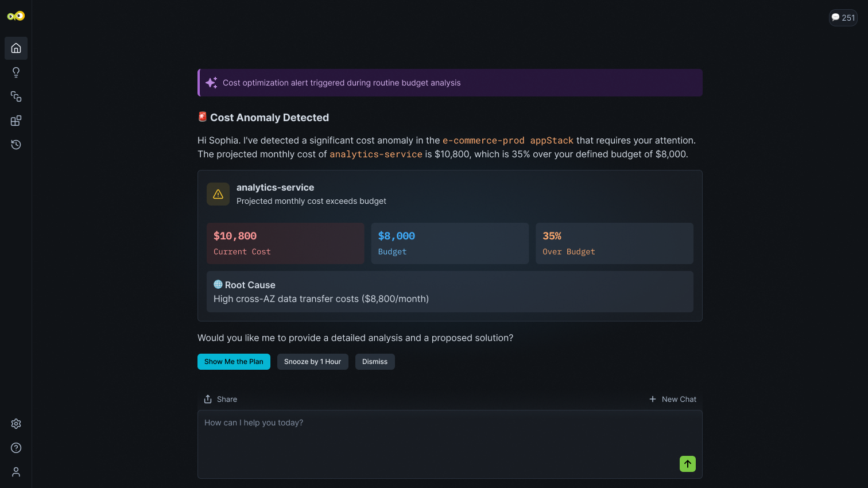Click the chat bubble showing 251

click(843, 18)
